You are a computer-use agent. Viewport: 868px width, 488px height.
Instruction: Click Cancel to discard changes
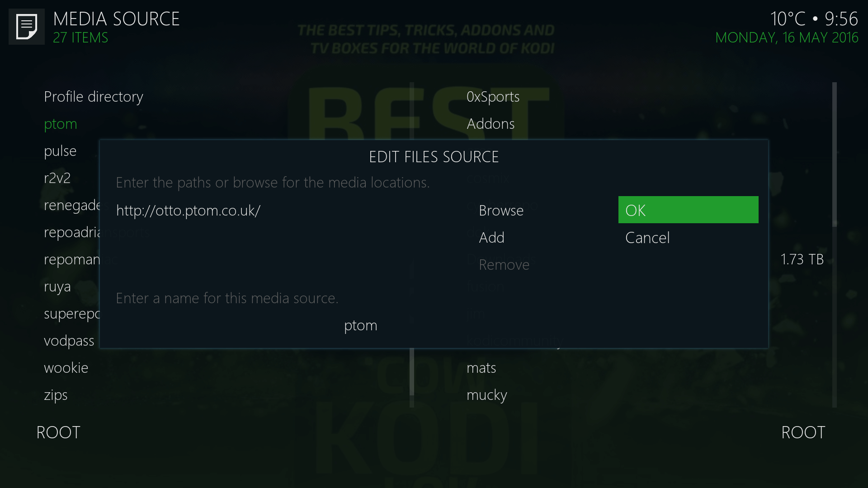point(647,237)
